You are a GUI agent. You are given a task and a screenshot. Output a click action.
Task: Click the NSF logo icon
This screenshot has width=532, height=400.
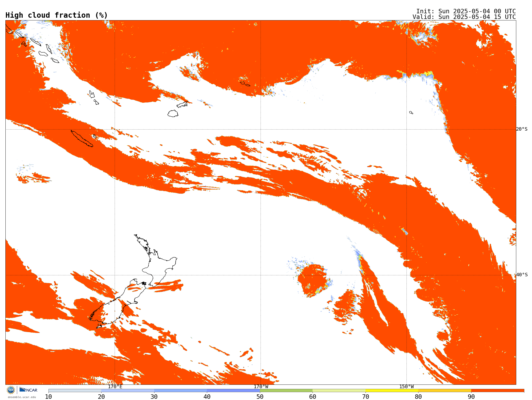[11, 390]
